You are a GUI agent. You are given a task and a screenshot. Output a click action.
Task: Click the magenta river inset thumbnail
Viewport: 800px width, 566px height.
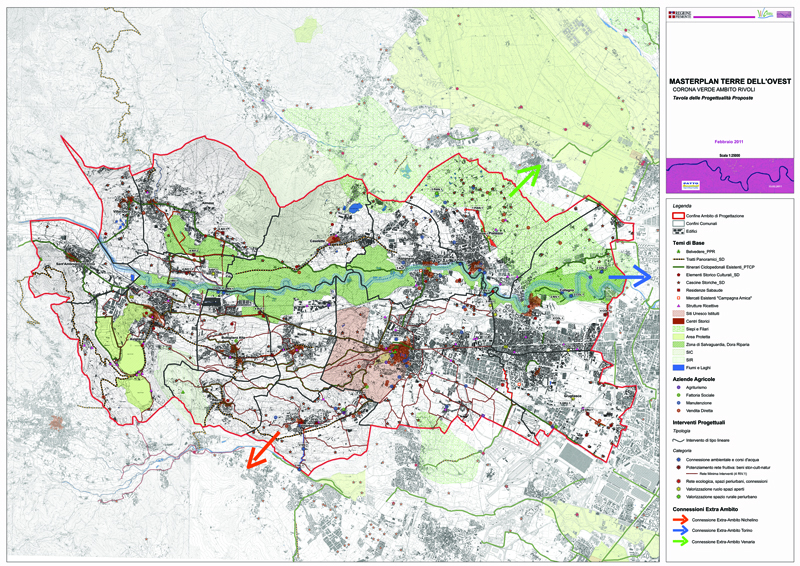click(730, 175)
